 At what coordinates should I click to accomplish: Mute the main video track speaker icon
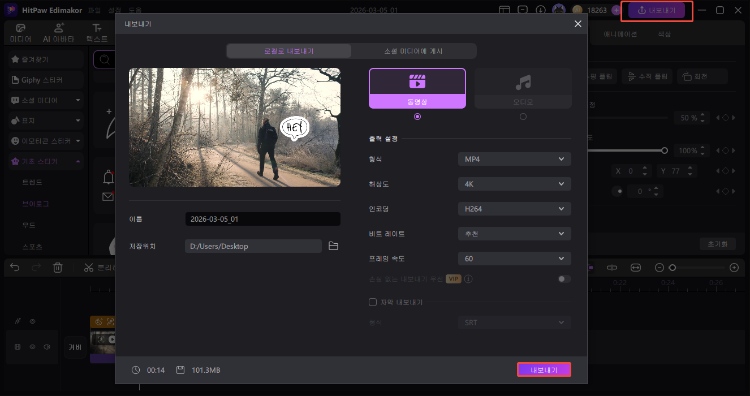click(x=47, y=347)
